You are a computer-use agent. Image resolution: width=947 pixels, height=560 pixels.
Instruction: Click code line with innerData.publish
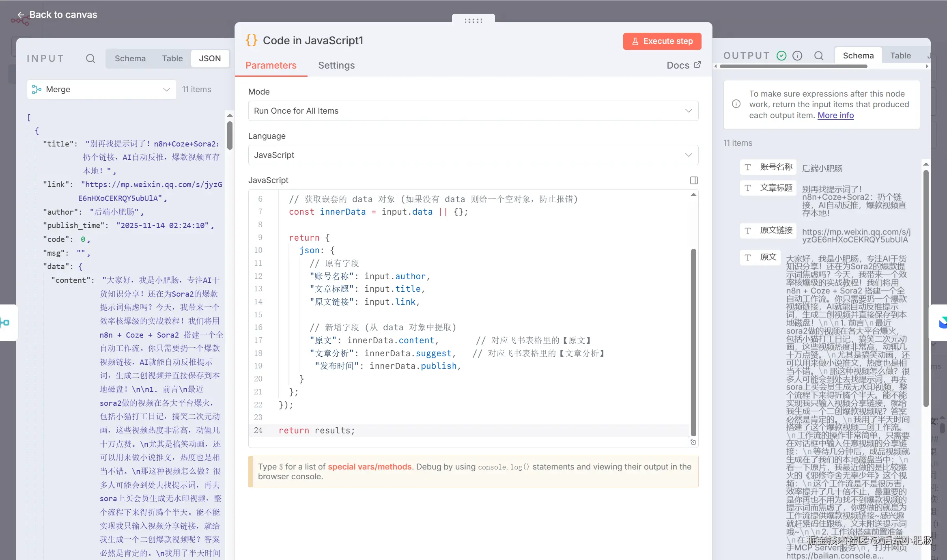387,366
